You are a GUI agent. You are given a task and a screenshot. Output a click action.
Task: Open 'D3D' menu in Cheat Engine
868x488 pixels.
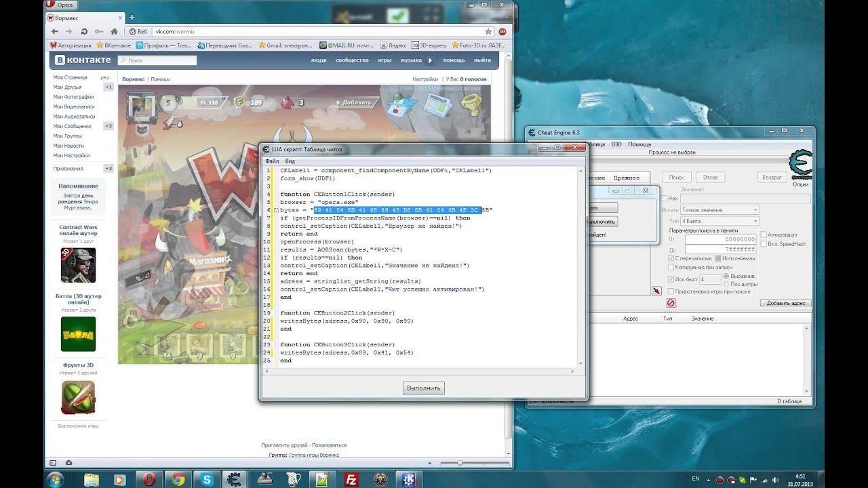tap(616, 144)
